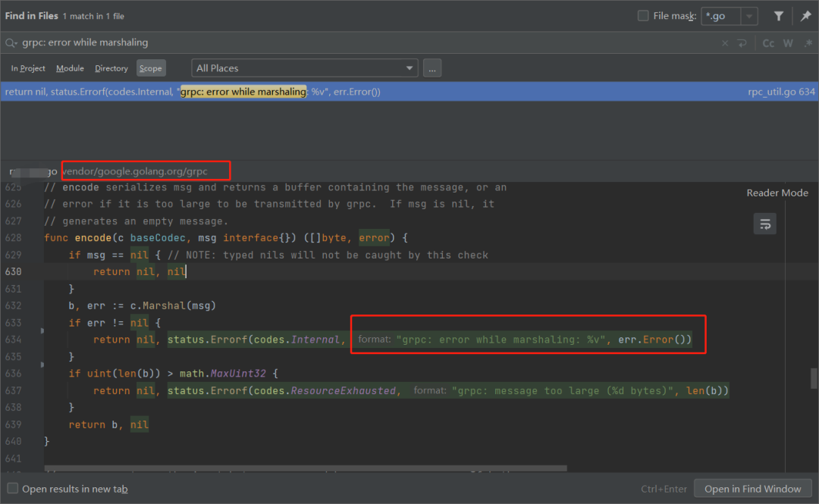The image size is (819, 504).
Task: Toggle regex search option
Action: [x=808, y=43]
